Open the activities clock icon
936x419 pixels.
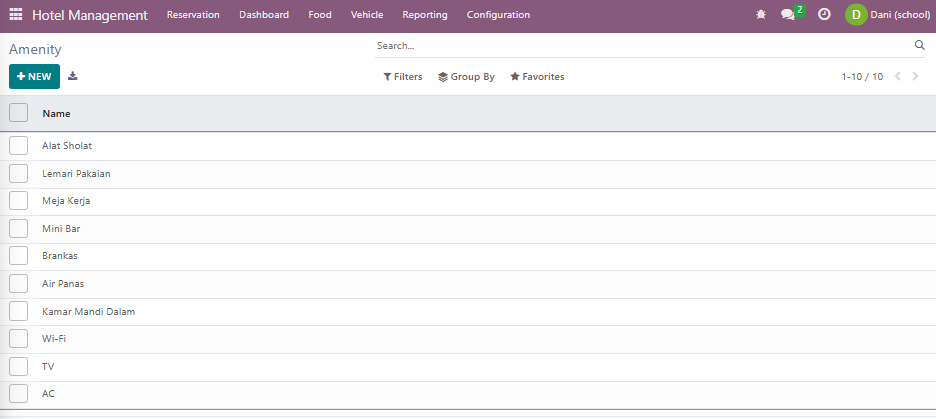pos(824,14)
